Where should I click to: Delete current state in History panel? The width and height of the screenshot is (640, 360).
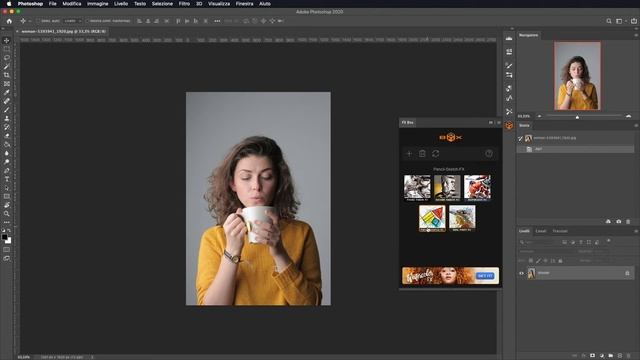pyautogui.click(x=628, y=221)
